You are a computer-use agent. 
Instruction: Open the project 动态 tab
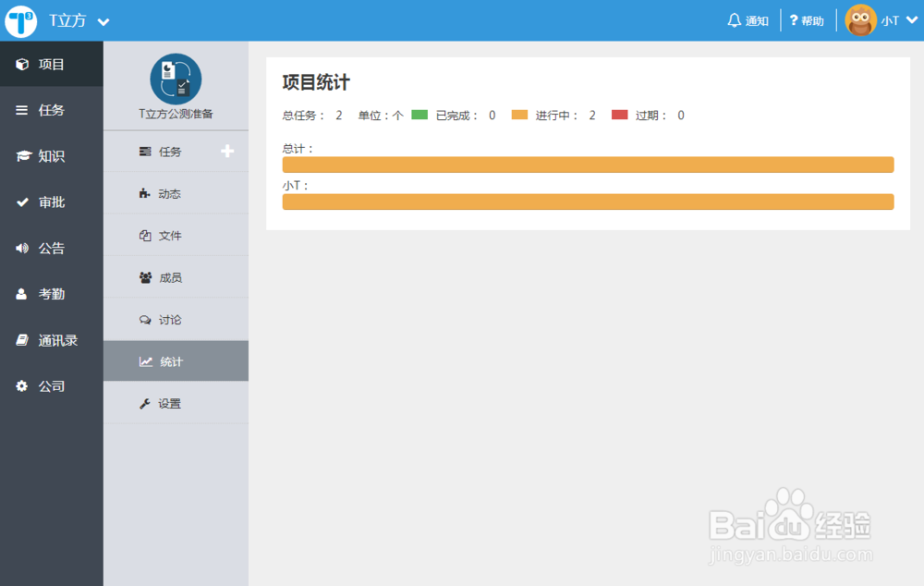[176, 193]
